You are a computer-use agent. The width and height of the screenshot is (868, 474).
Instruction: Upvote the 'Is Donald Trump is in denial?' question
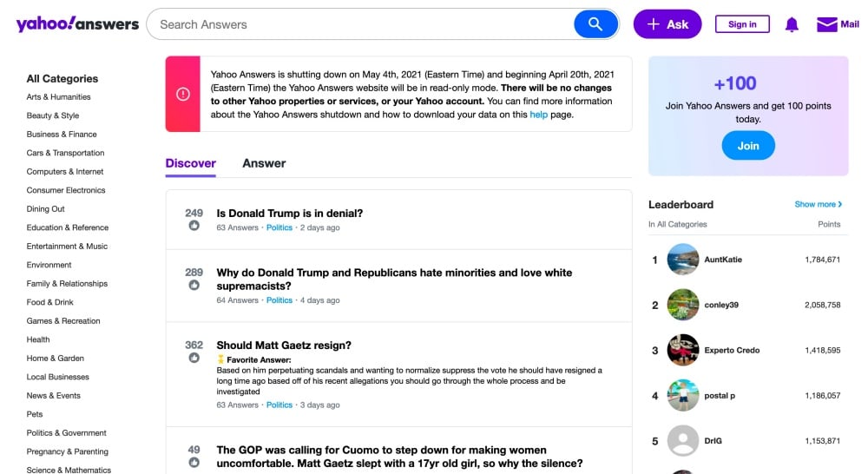pos(194,226)
